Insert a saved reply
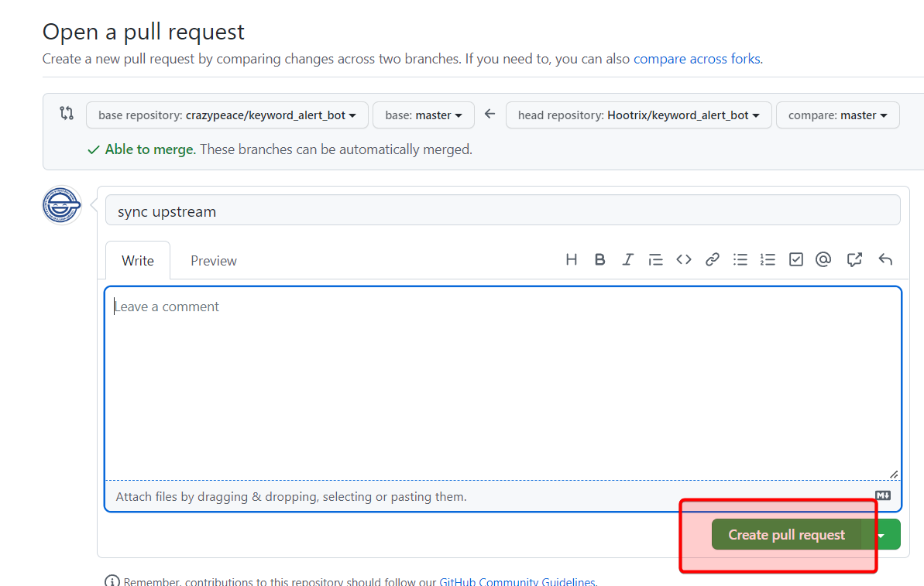This screenshot has height=586, width=924. click(x=885, y=260)
